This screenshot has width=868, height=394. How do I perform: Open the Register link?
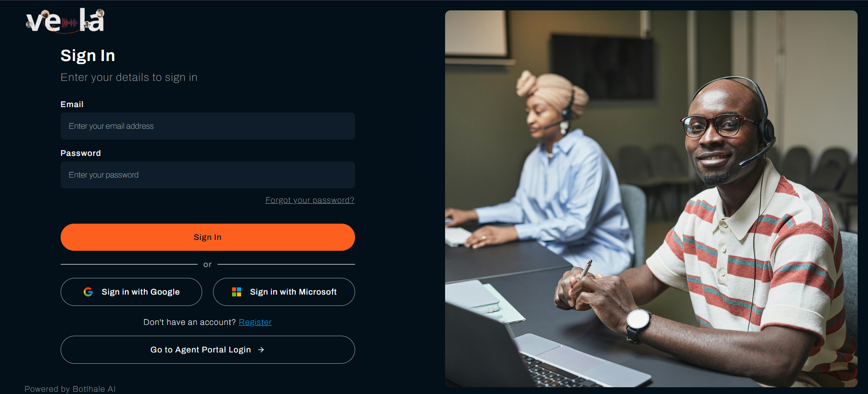point(255,322)
